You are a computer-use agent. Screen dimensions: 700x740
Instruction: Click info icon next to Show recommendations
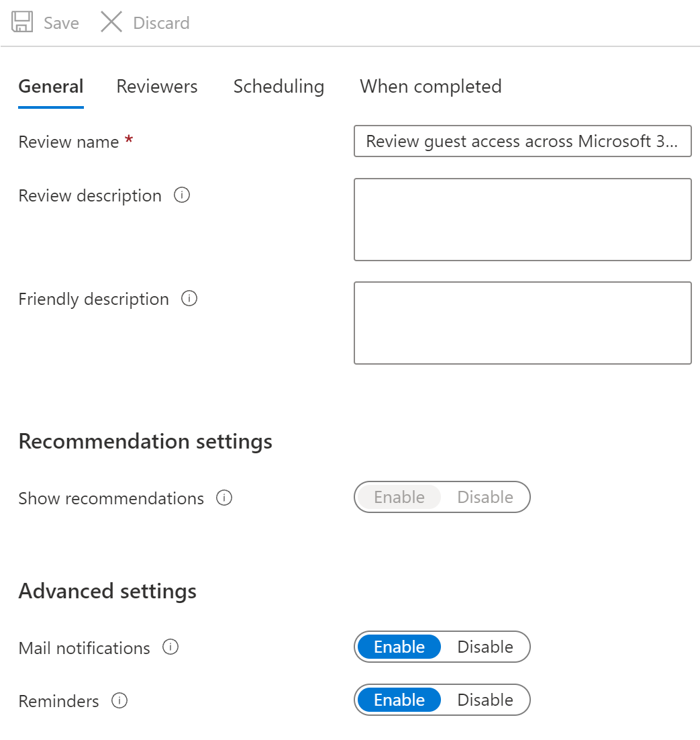(x=224, y=498)
